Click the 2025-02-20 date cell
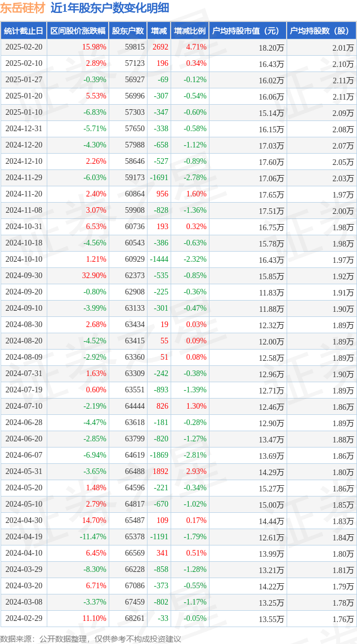Image resolution: width=357 pixels, height=644 pixels. tap(24, 47)
